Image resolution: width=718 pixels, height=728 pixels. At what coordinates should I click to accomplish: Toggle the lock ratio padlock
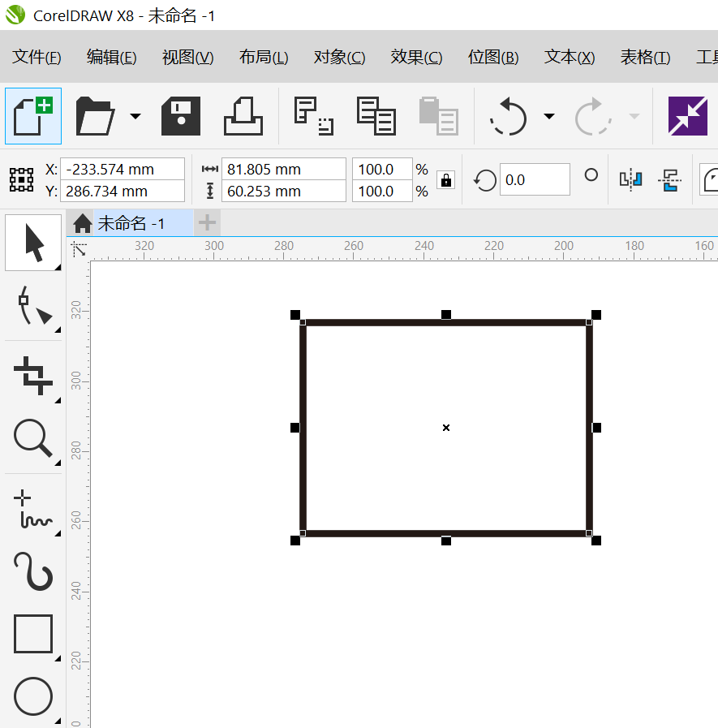click(445, 180)
